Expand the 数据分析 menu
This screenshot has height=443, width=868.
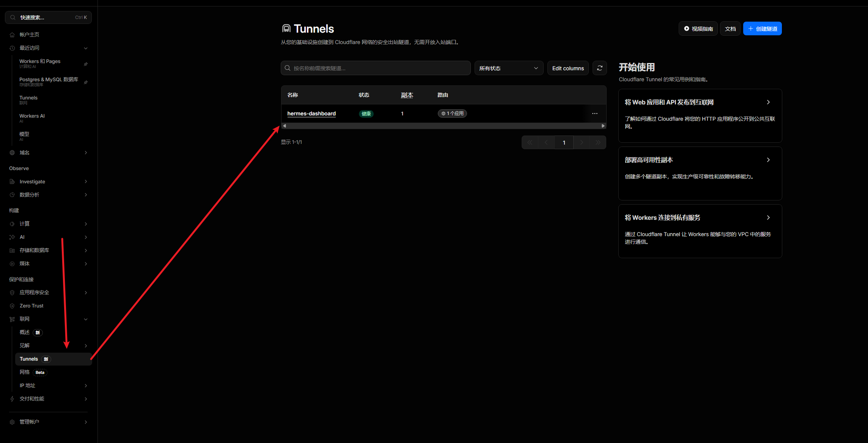[86, 195]
